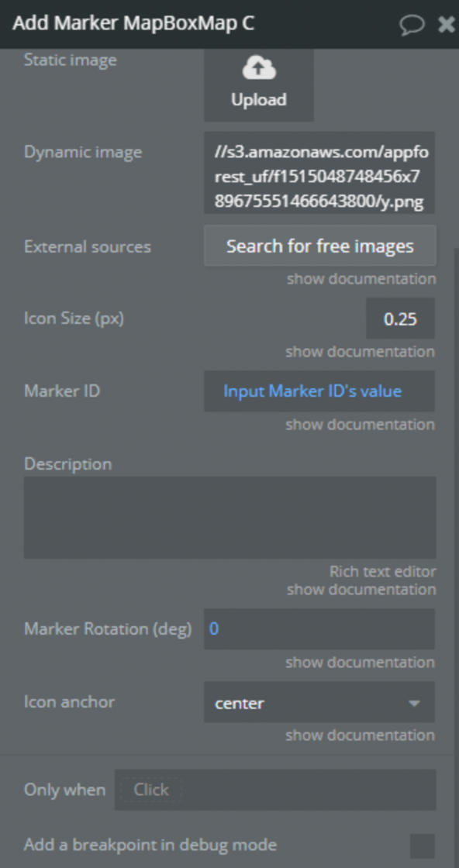This screenshot has width=459, height=868.
Task: Enable breakpoint in debug mode checkbox
Action: tap(423, 846)
